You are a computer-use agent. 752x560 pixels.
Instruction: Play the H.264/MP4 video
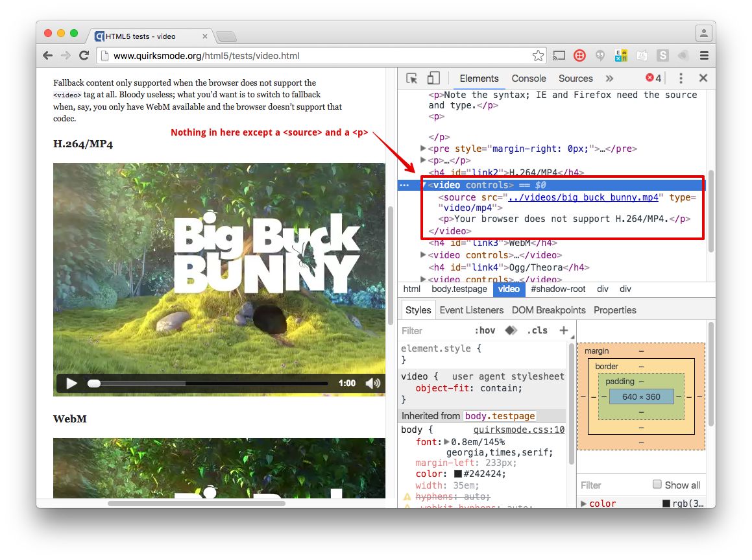pyautogui.click(x=71, y=383)
